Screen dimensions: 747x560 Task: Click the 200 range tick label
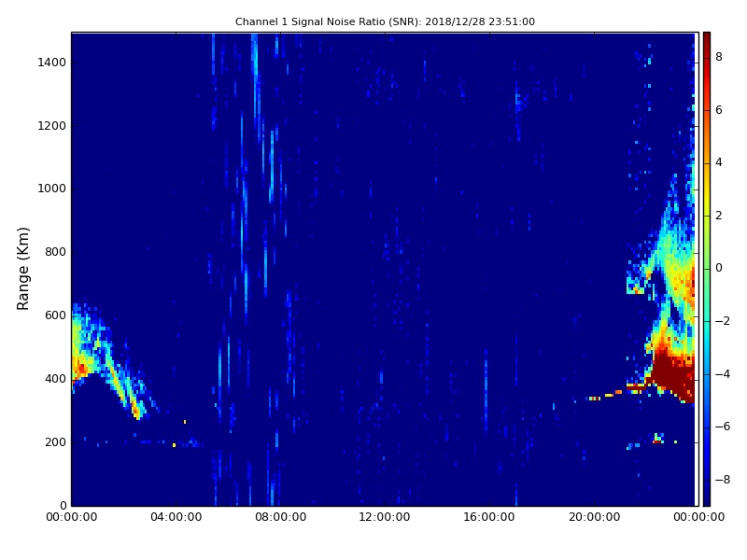click(x=55, y=441)
